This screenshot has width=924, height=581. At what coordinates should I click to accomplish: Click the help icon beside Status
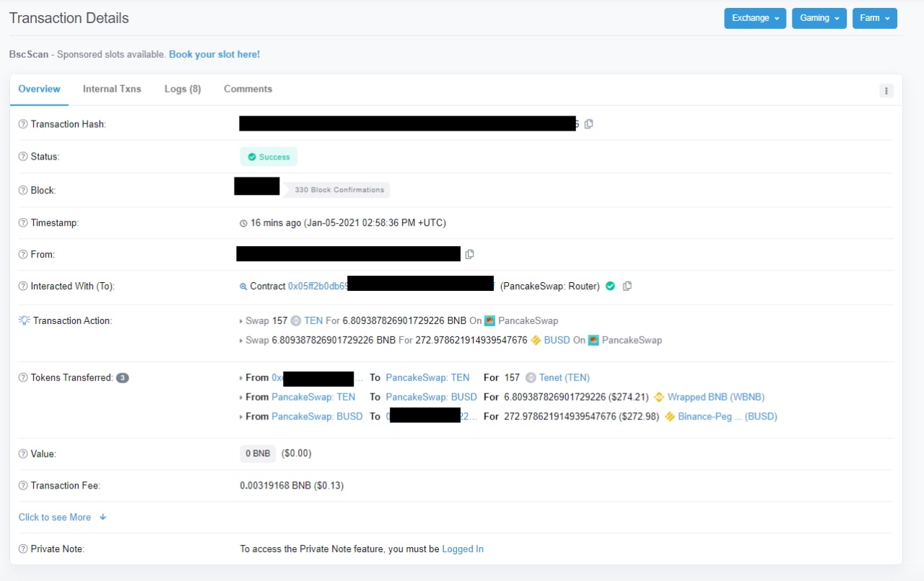point(23,157)
